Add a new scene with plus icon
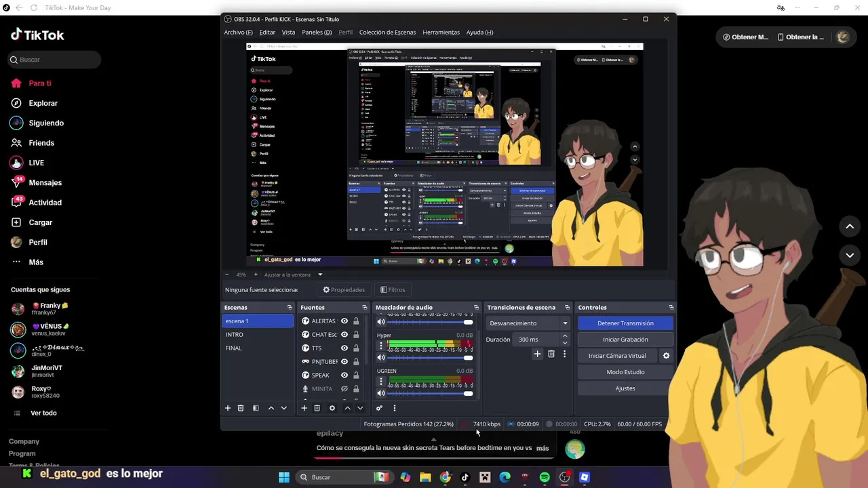Screen dimensions: 868x488 [228, 408]
